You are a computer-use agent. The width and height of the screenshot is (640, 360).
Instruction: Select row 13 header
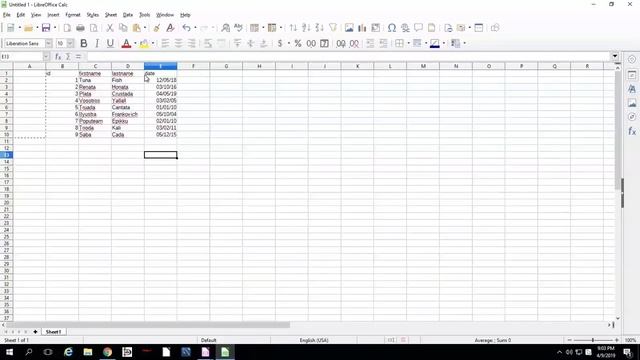(x=7, y=155)
